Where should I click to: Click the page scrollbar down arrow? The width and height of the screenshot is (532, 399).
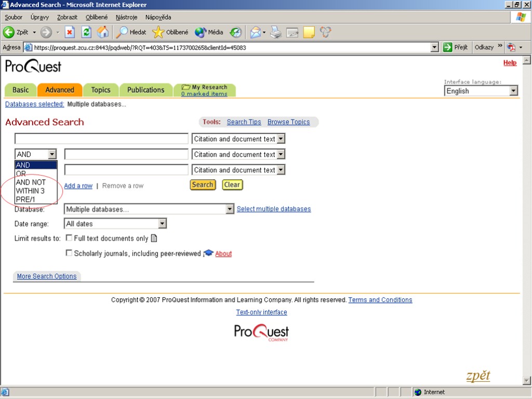[x=526, y=380]
